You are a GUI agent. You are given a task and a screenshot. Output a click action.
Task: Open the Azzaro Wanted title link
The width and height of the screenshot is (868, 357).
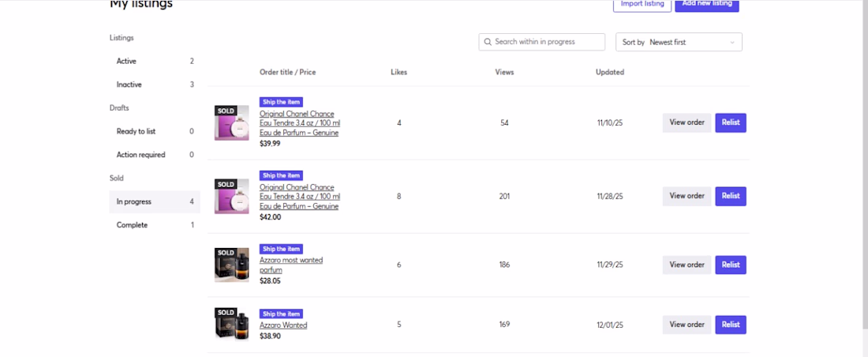[282, 325]
